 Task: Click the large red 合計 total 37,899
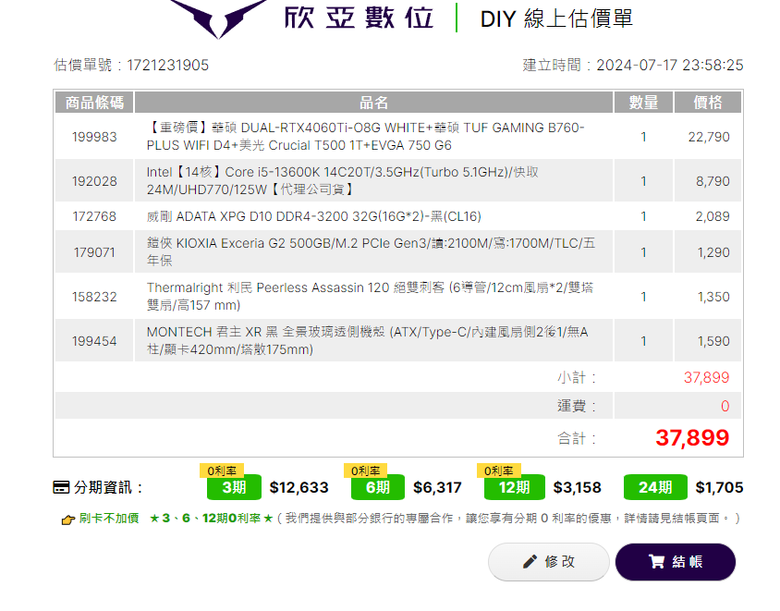tap(692, 438)
